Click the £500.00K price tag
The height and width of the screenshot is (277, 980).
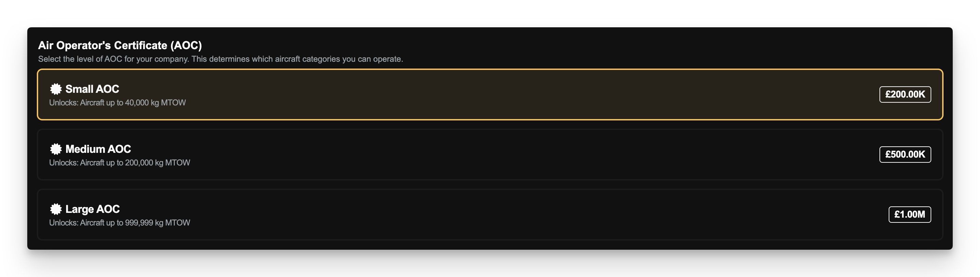tap(905, 154)
